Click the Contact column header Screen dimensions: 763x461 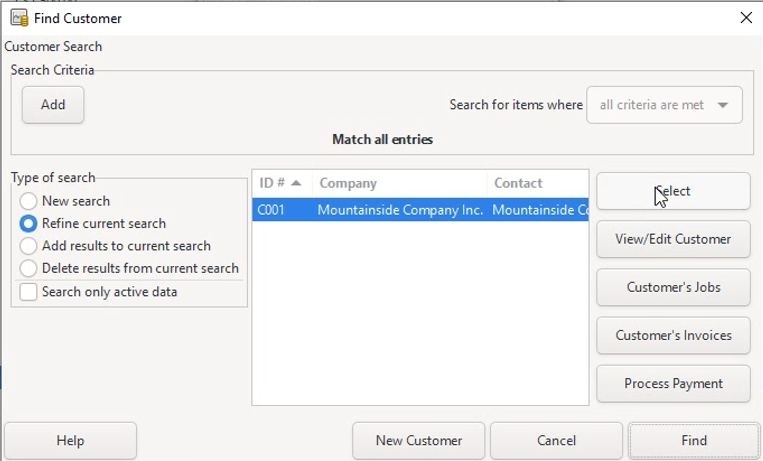[537, 183]
